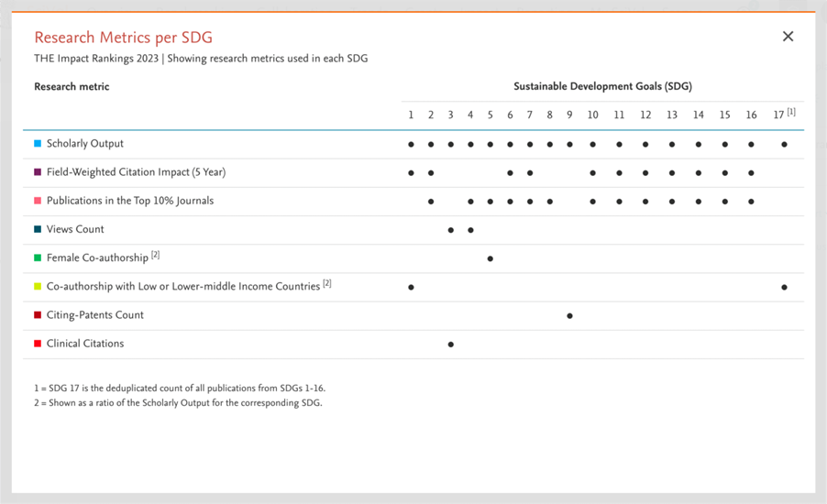Click footnote [2] marker after Income Countries
827x504 pixels.
(x=327, y=283)
